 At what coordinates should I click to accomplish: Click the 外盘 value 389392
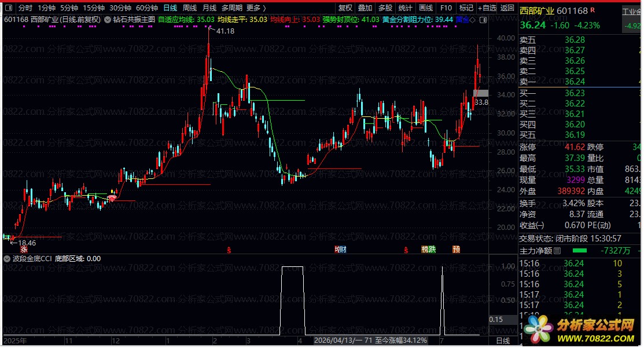point(571,191)
